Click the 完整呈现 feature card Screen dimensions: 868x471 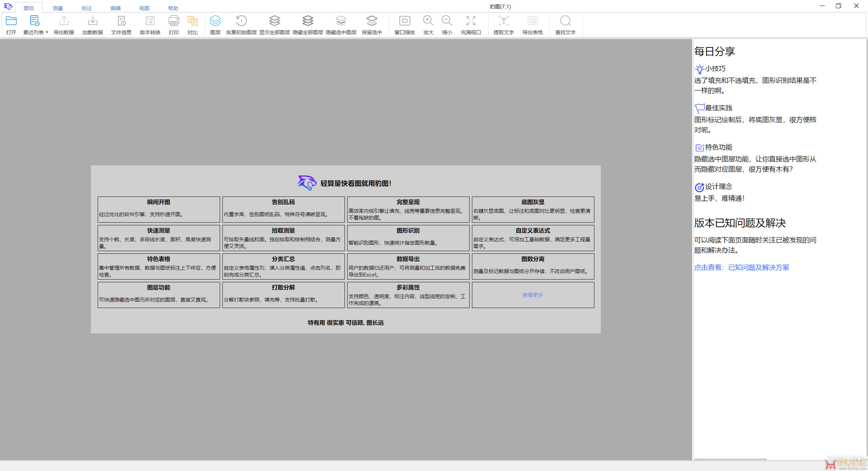408,209
